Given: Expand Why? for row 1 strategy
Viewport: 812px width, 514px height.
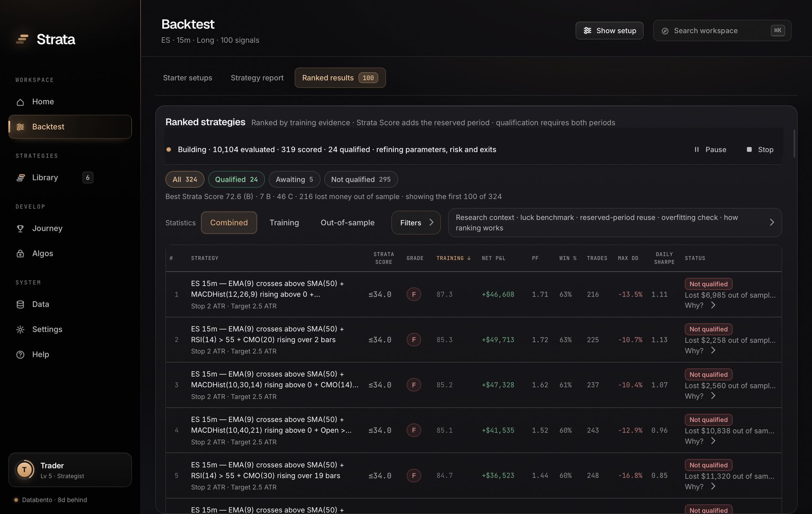Looking at the screenshot, I should [700, 305].
